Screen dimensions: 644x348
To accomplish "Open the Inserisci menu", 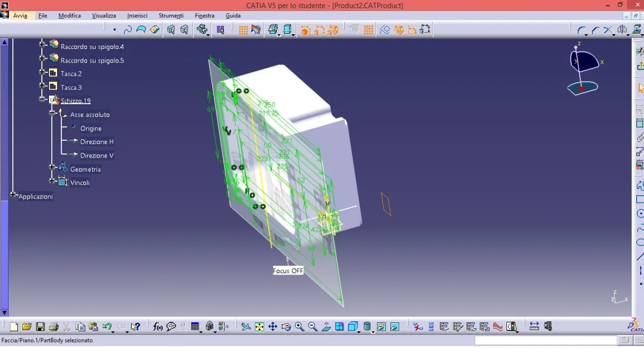I will pos(137,16).
